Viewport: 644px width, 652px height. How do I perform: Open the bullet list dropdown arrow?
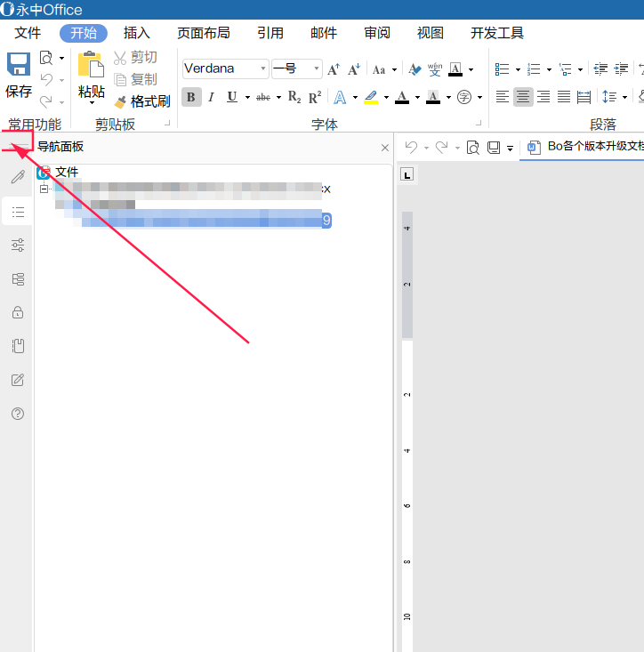(518, 69)
